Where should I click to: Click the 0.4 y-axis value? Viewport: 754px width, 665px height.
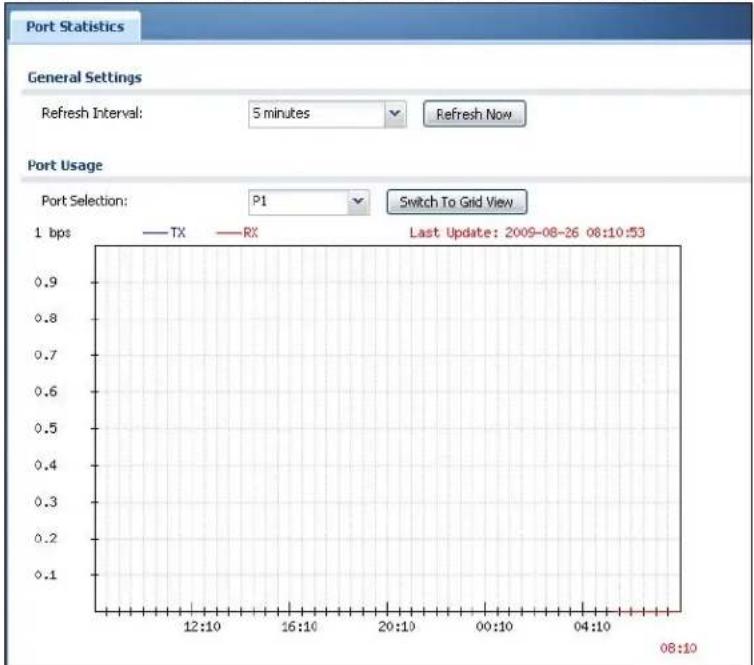46,465
